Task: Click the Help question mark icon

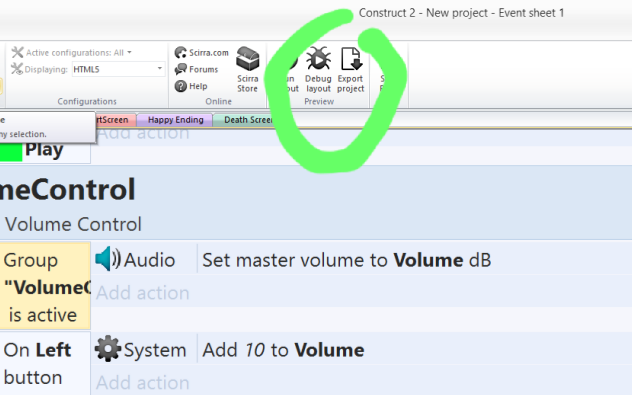Action: 180,86
